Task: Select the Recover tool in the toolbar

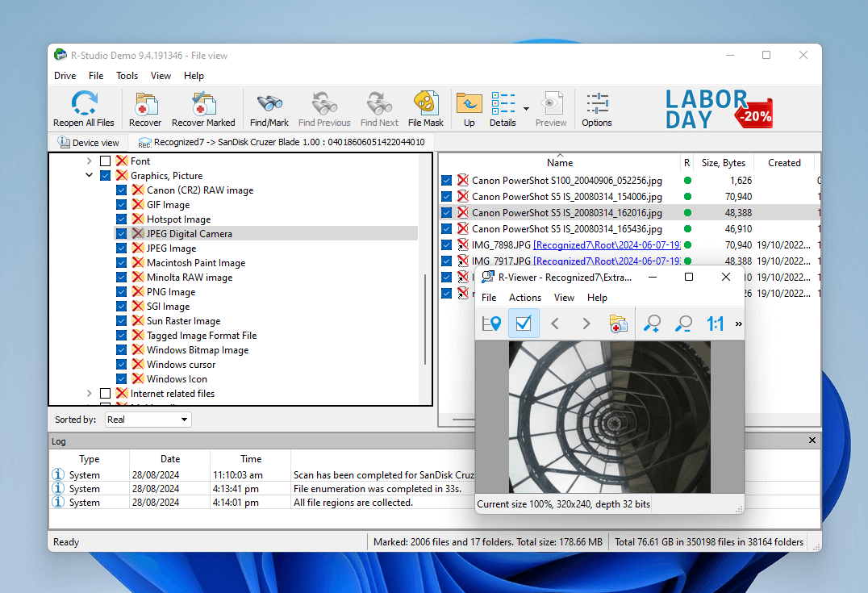Action: [x=145, y=108]
